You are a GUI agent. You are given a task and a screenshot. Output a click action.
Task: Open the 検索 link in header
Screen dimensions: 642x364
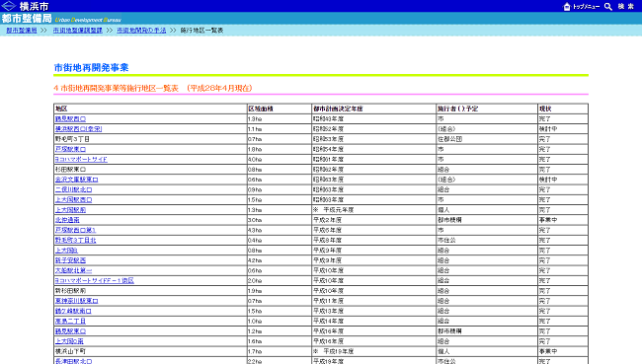(626, 7)
